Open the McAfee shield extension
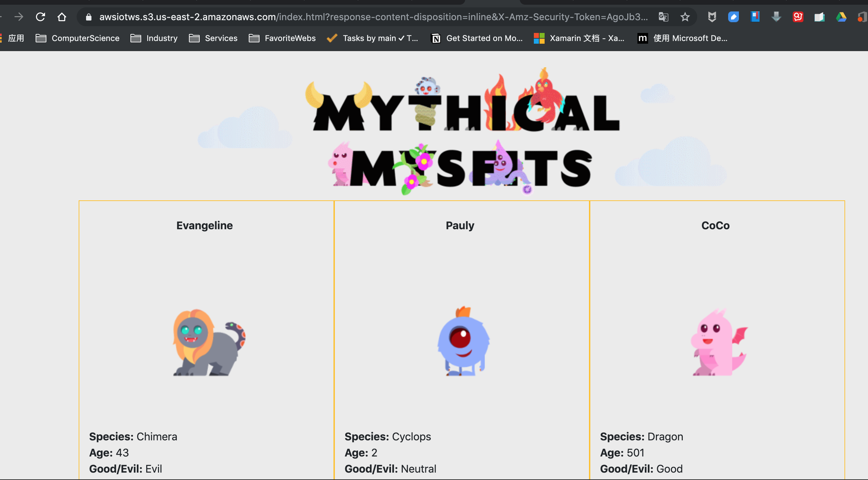This screenshot has height=480, width=868. [712, 16]
